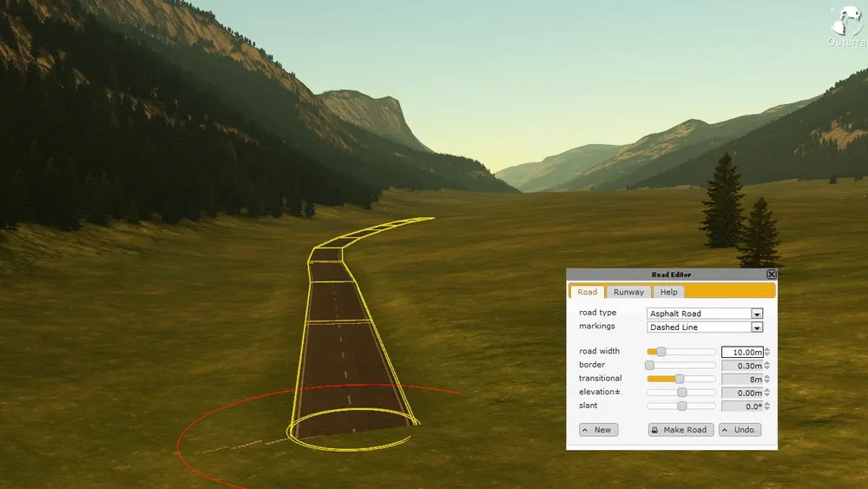Click the Make Road button
The height and width of the screenshot is (489, 868).
681,430
